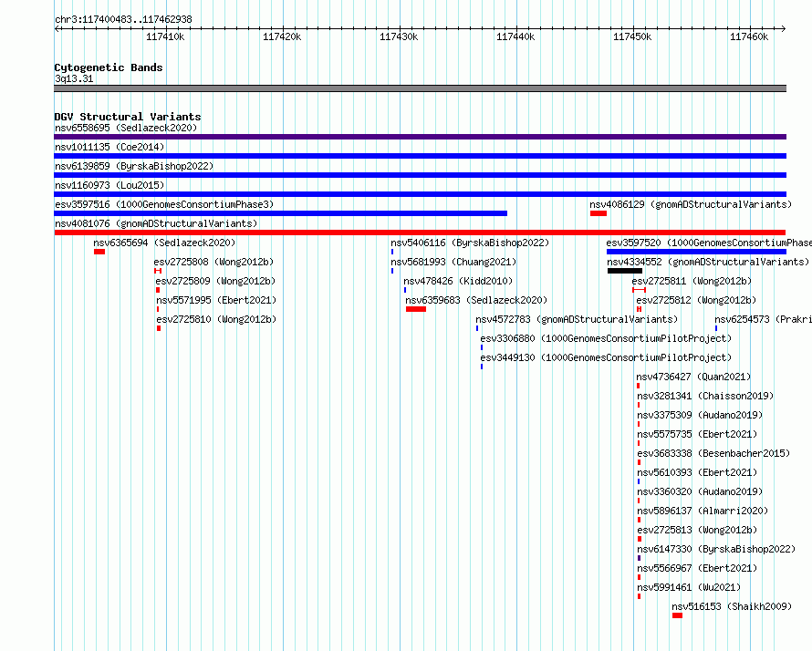Viewport: 812px width, 651px height.
Task: Click the Cytogenetic Bands track title
Action: [109, 67]
